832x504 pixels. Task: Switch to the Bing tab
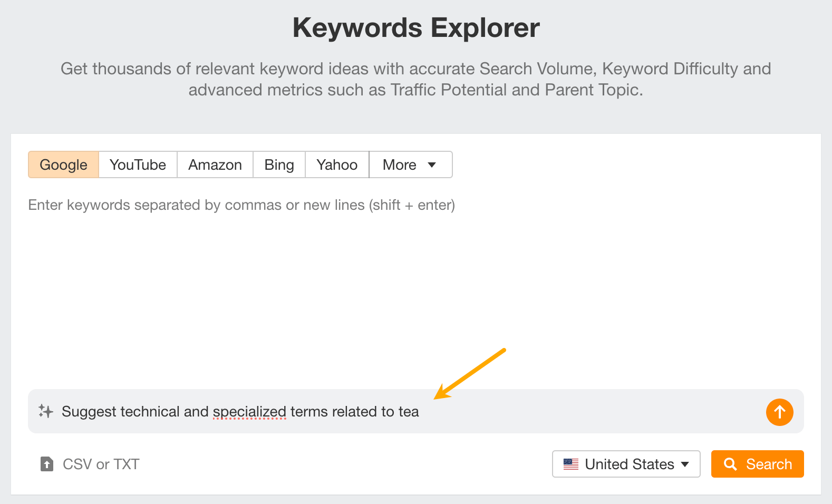pyautogui.click(x=279, y=164)
